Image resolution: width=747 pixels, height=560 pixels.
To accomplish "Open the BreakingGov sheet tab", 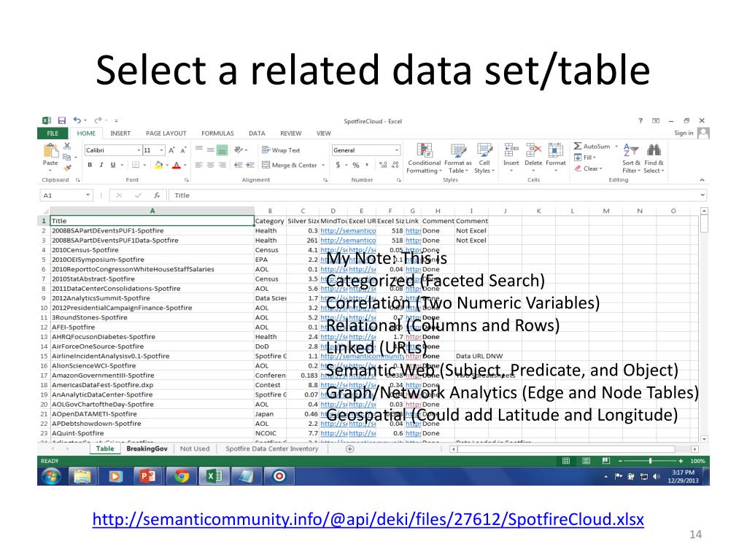I will tap(147, 448).
